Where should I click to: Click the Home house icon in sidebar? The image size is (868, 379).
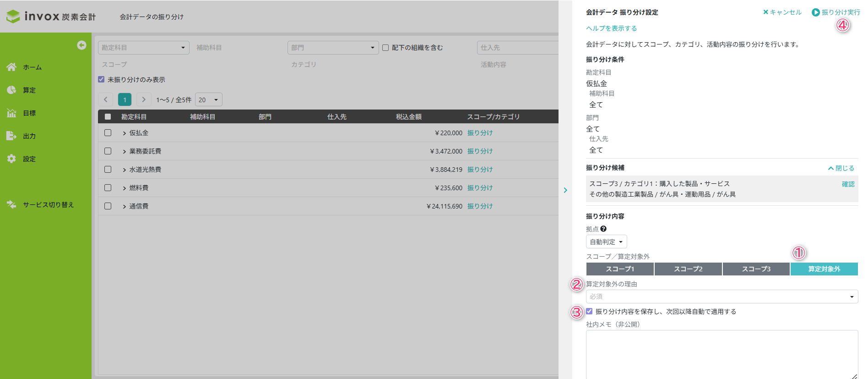(11, 67)
